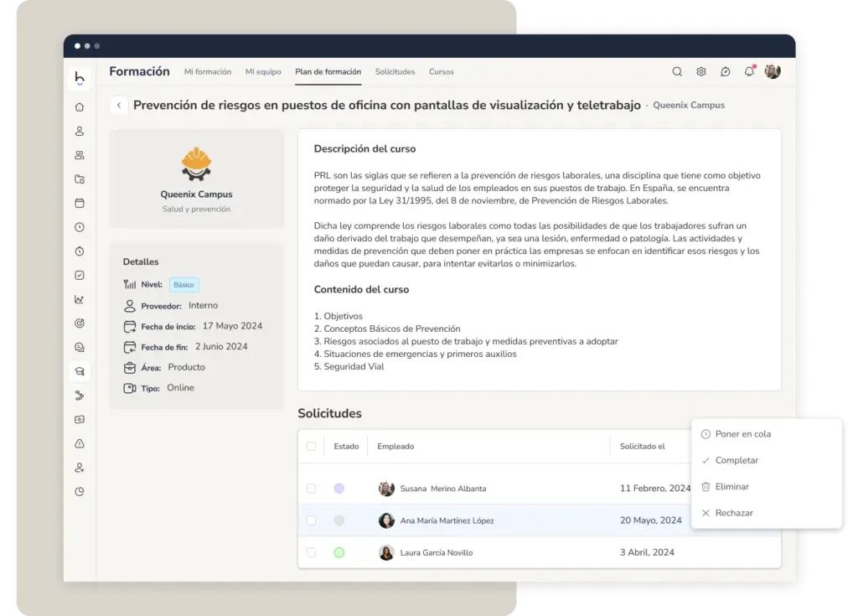Choose Eliminar from the context menu
The height and width of the screenshot is (616, 858).
731,487
